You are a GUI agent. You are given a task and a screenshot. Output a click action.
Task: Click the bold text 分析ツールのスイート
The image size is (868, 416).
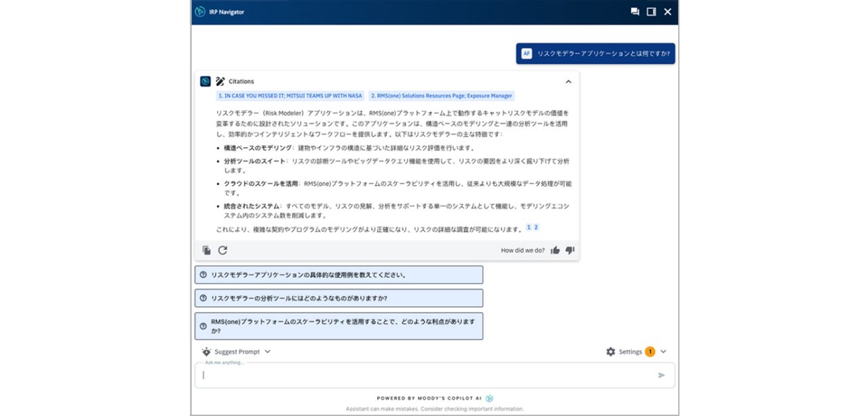tap(254, 162)
